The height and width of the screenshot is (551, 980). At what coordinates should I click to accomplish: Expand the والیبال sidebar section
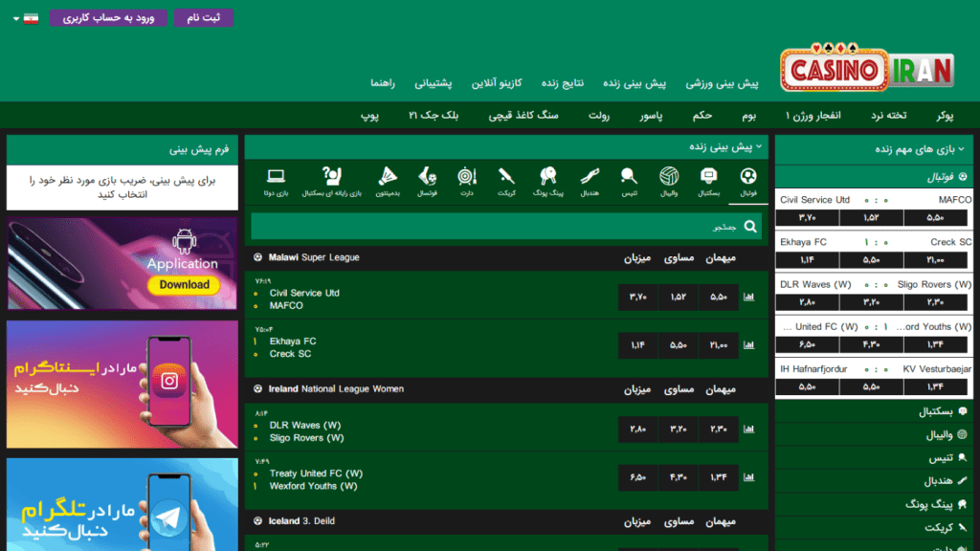[x=874, y=434]
